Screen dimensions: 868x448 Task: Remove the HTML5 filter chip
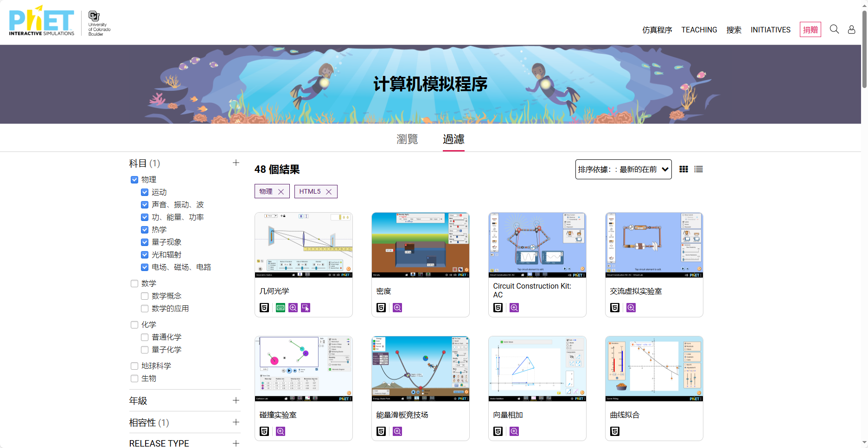coord(329,192)
